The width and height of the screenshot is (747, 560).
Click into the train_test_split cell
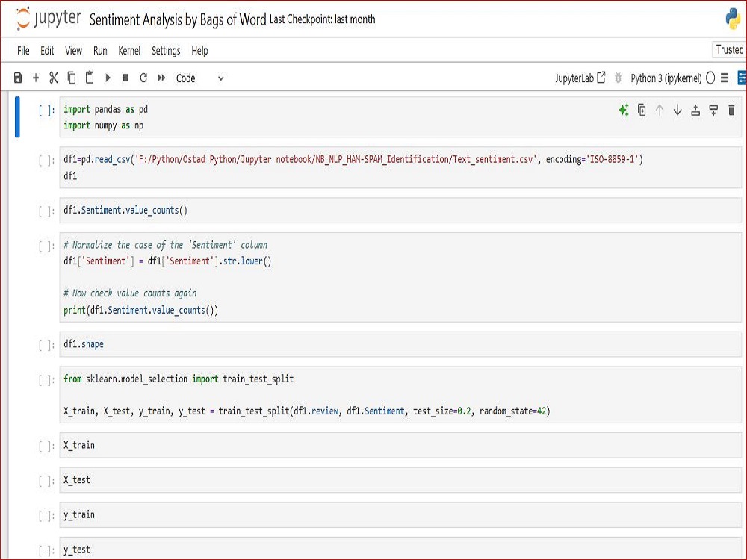[x=400, y=395]
